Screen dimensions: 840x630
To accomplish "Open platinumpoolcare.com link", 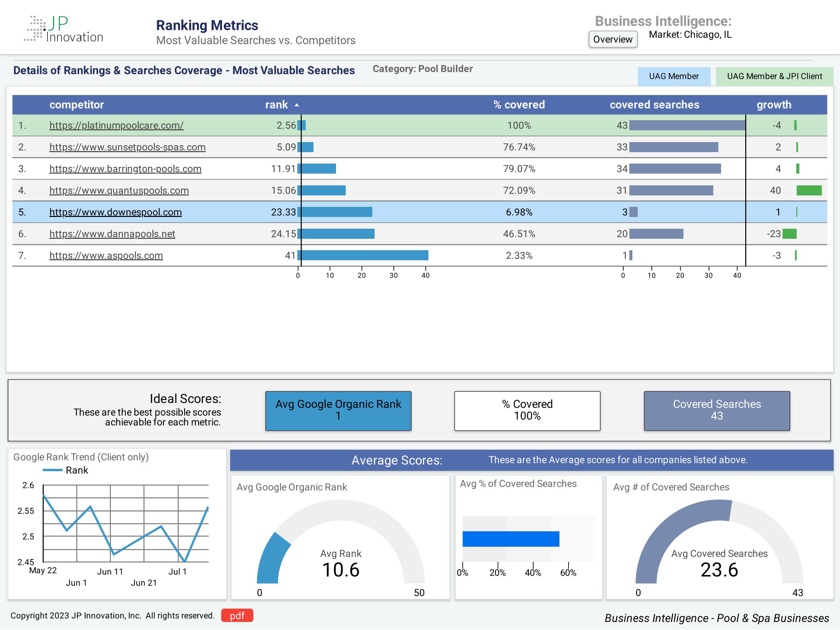I will coord(116,125).
